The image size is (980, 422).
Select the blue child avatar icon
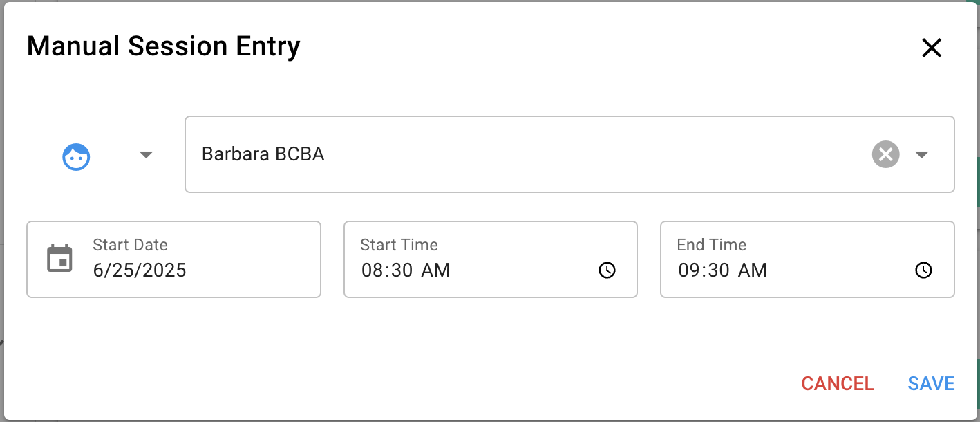(76, 156)
